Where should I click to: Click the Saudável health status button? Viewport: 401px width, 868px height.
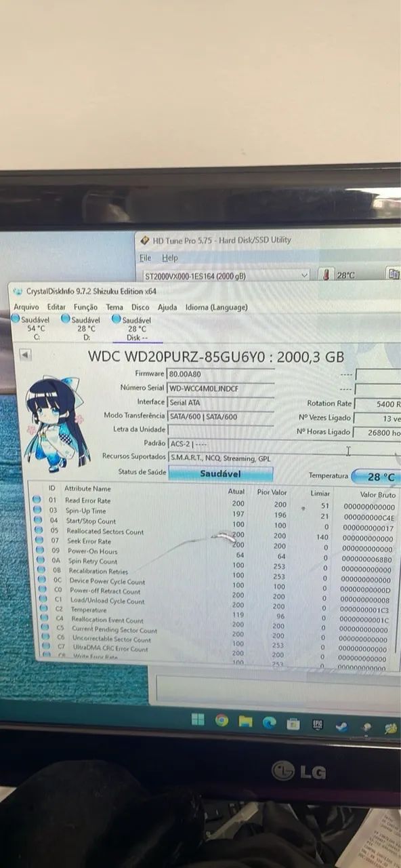pos(221,473)
